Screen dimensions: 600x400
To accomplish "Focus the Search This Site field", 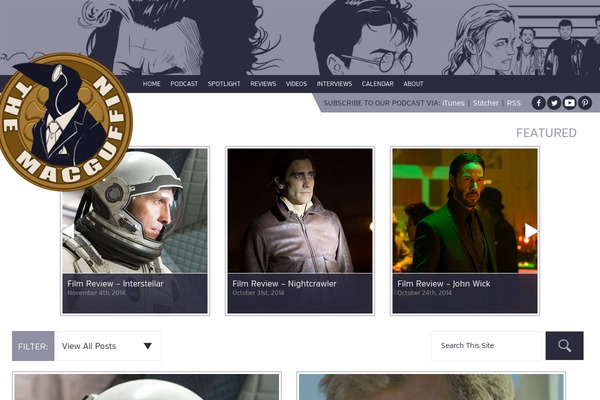I will tap(486, 346).
